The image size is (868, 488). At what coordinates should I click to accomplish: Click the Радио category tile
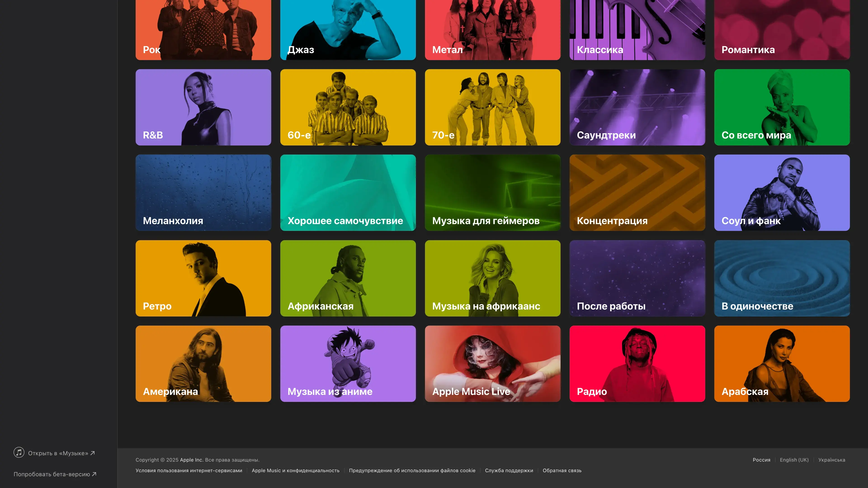click(637, 363)
